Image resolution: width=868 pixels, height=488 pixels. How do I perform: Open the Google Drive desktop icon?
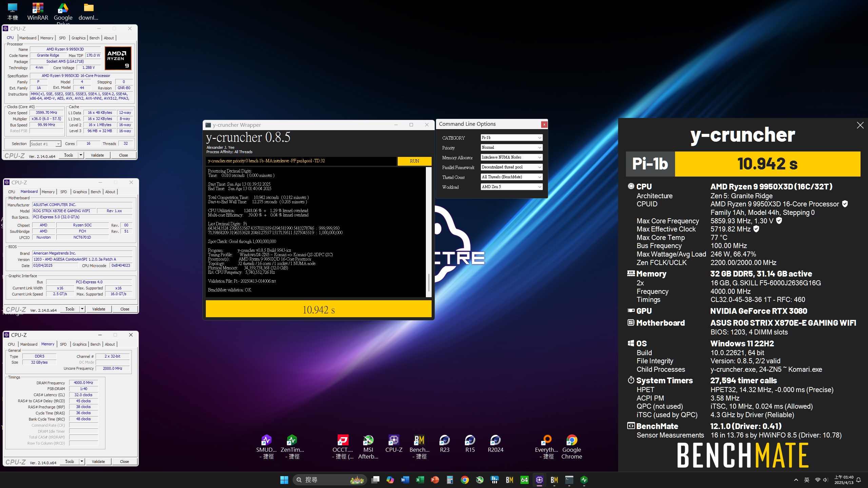click(63, 14)
